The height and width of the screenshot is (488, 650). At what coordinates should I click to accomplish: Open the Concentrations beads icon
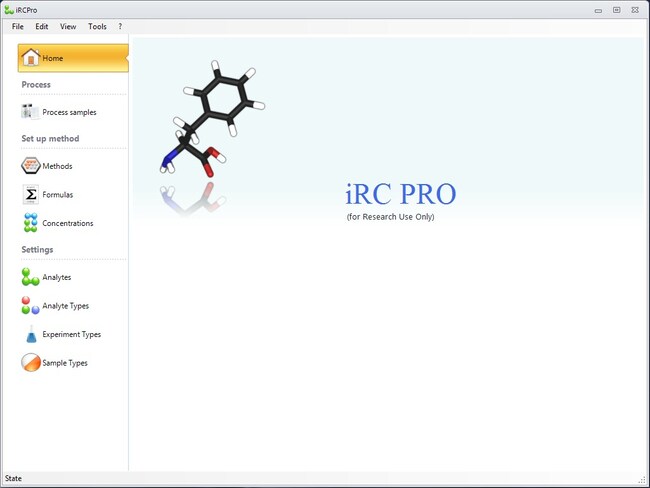[31, 223]
